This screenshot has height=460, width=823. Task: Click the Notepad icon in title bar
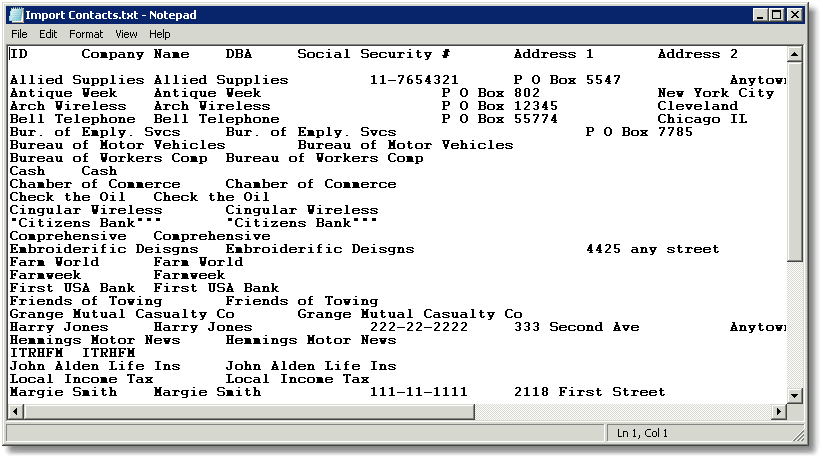(x=16, y=15)
